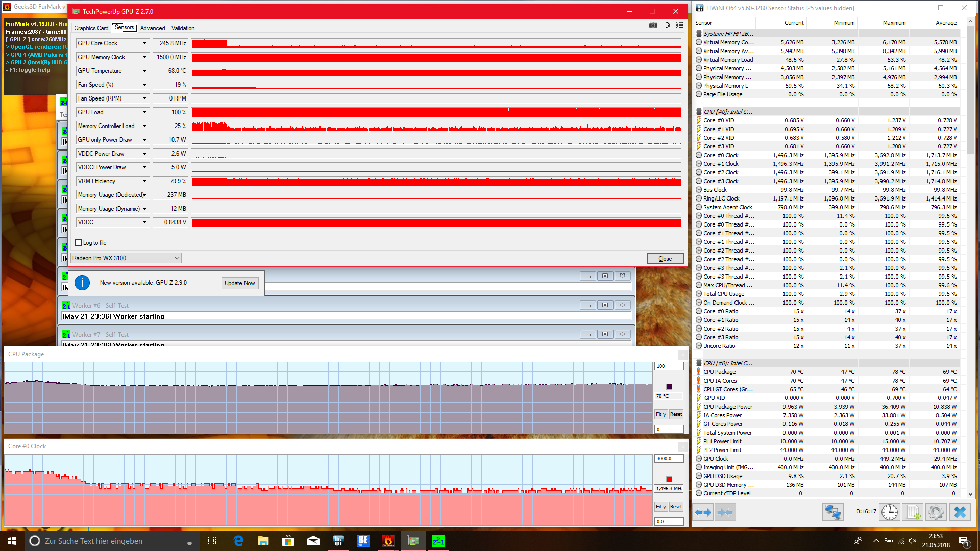Switch to the Advanced tab

(153, 28)
